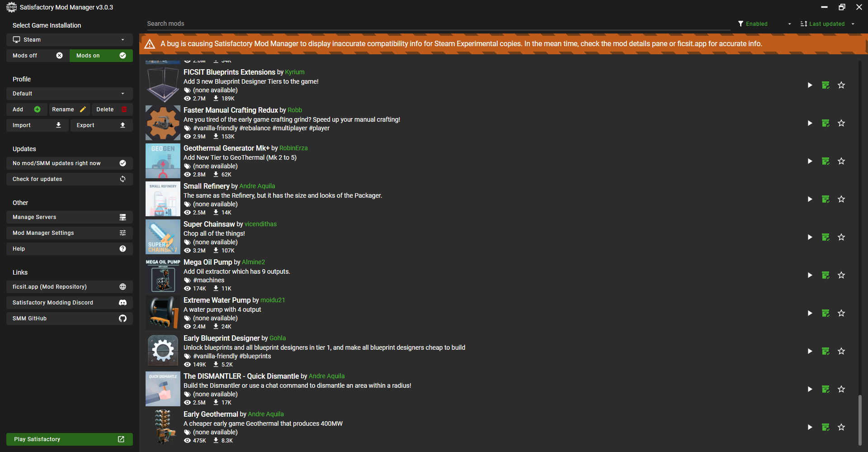Toggle enable state of Geothermal Generator Mk+
This screenshot has width=868, height=452.
[x=810, y=161]
